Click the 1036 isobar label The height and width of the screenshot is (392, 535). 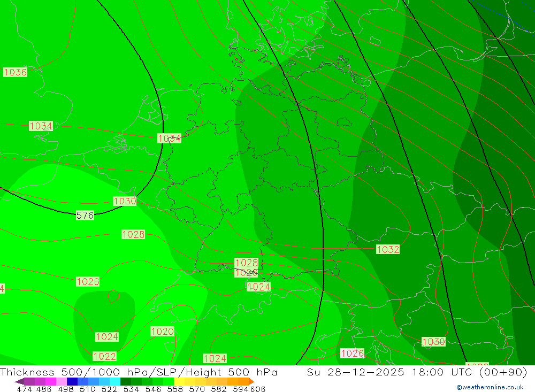click(x=15, y=72)
